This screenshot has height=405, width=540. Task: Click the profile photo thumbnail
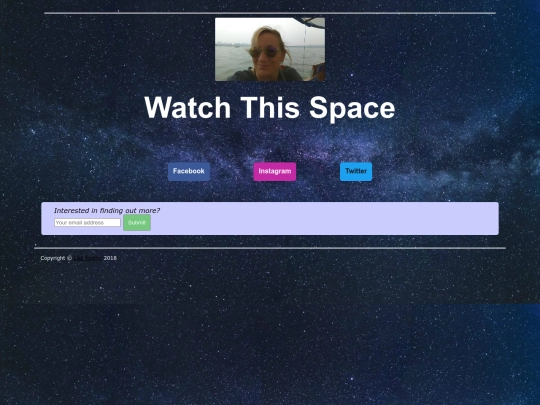[x=270, y=49]
